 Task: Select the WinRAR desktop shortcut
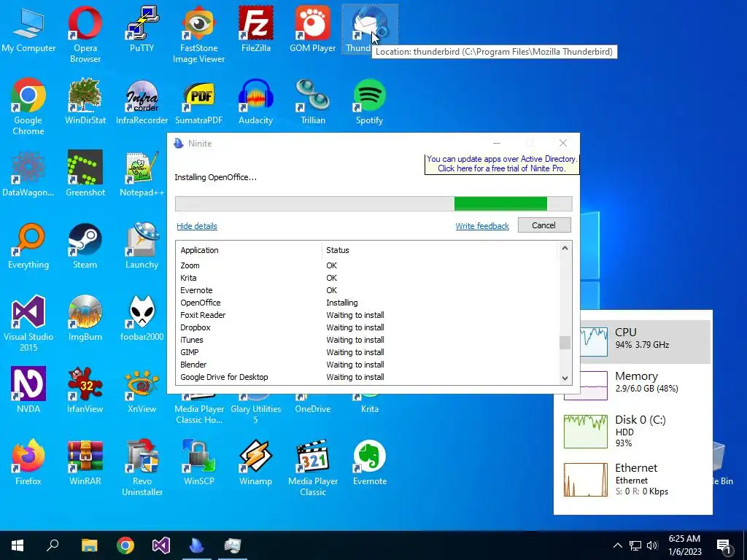pos(85,462)
